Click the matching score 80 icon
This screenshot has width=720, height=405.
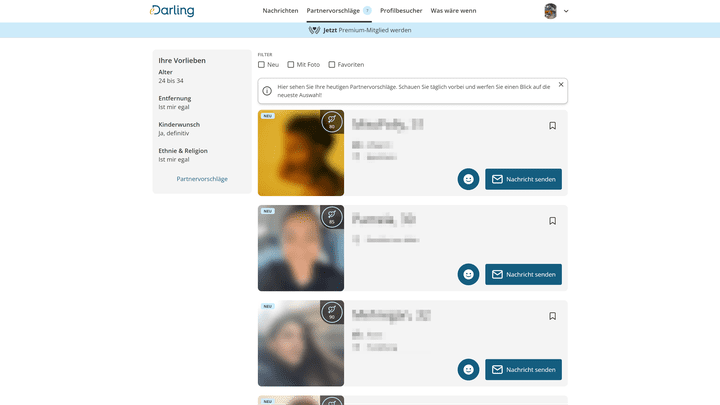(x=332, y=122)
